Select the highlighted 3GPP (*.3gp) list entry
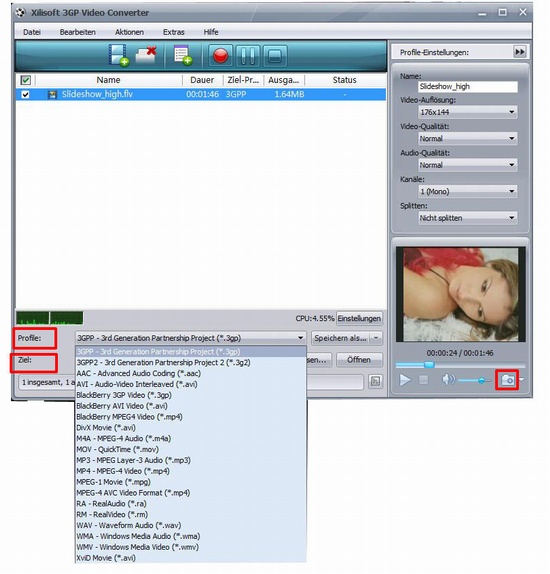The width and height of the screenshot is (550, 574). tap(190, 352)
